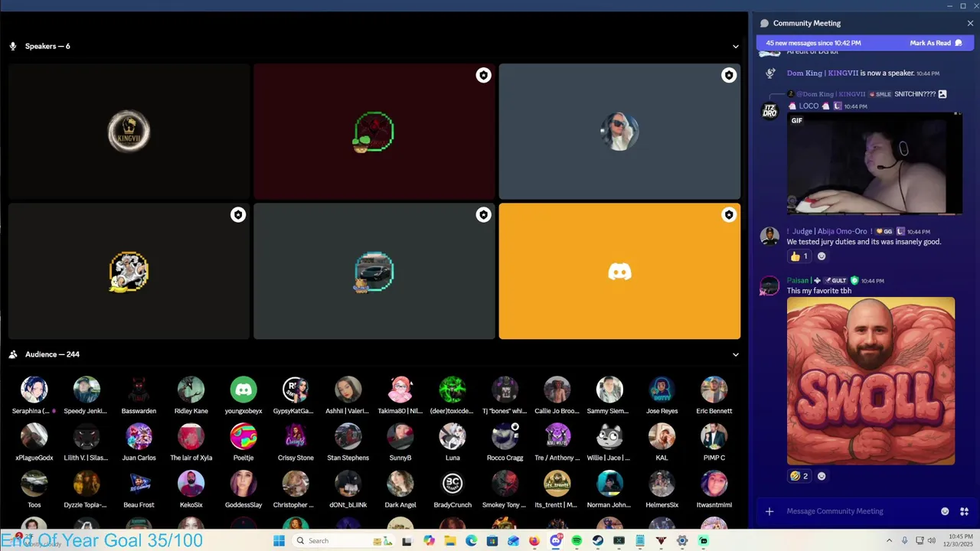Click audience member BradyCrunch
This screenshot has width=980, height=551.
click(x=452, y=490)
